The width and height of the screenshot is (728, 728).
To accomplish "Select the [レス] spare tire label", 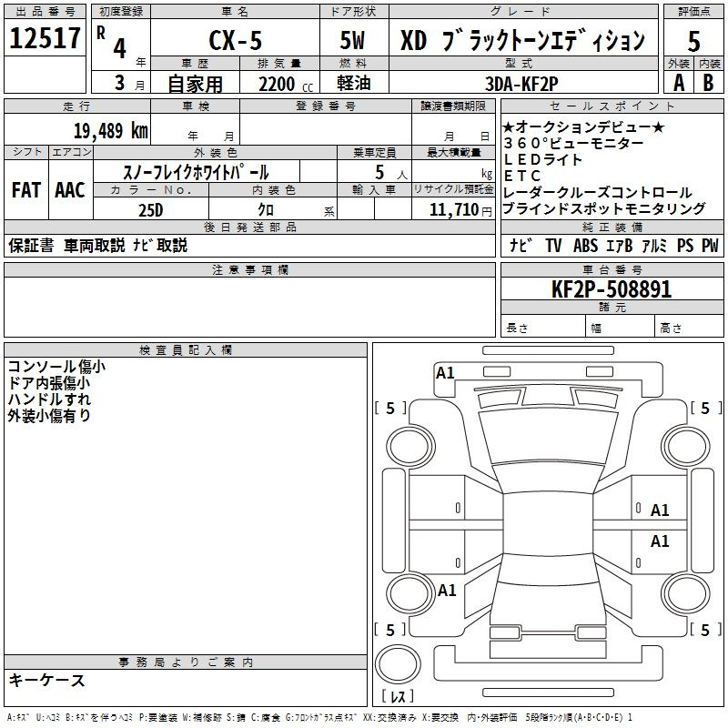I will point(398,696).
